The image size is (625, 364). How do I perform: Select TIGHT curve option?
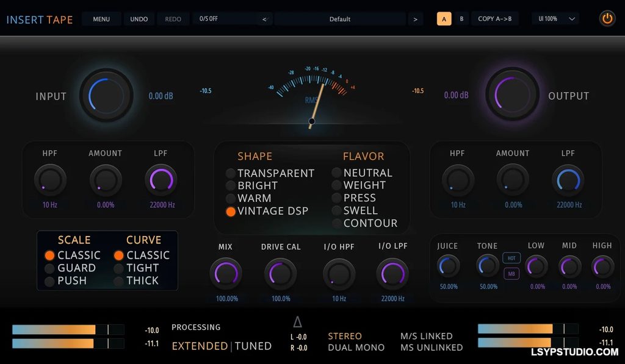click(x=136, y=268)
